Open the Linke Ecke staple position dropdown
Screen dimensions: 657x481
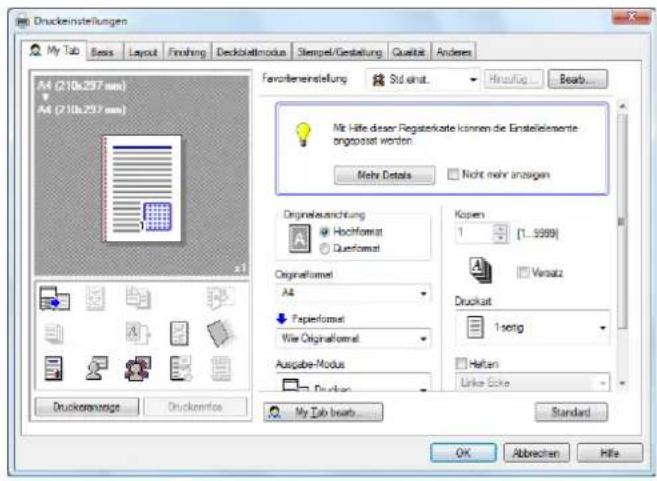coord(533,383)
